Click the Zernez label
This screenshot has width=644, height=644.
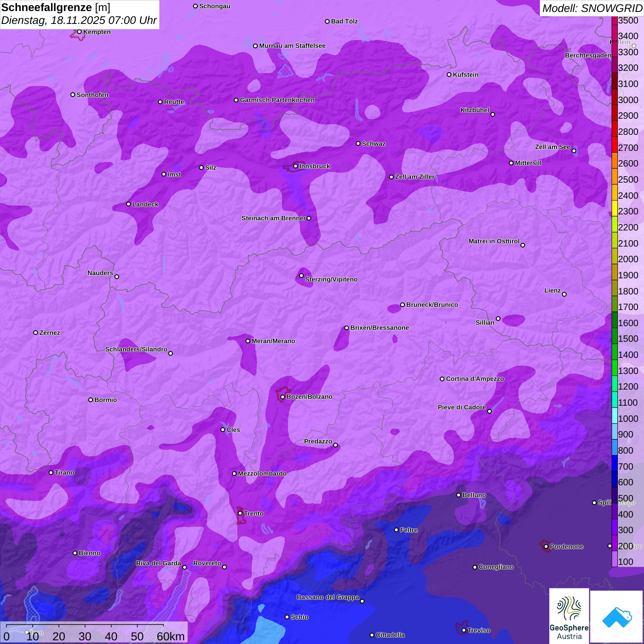click(50, 333)
